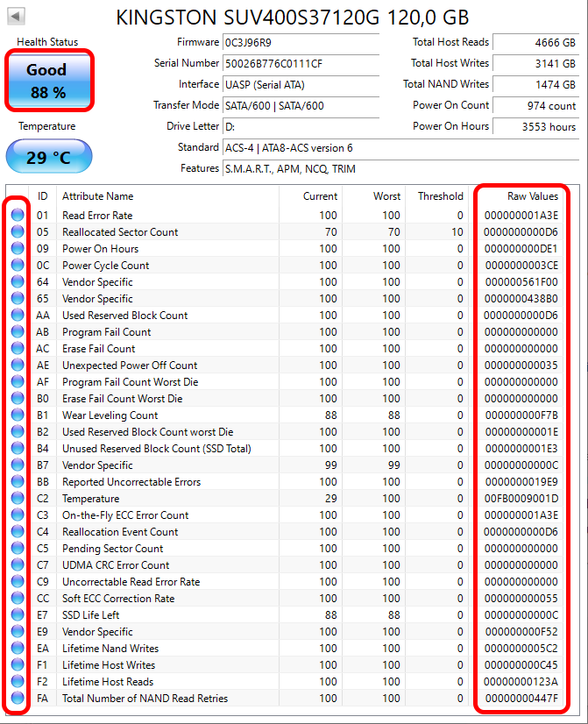Click the status orb for Lifetime Host Writes
Viewport: 588px width, 724px height.
18,664
